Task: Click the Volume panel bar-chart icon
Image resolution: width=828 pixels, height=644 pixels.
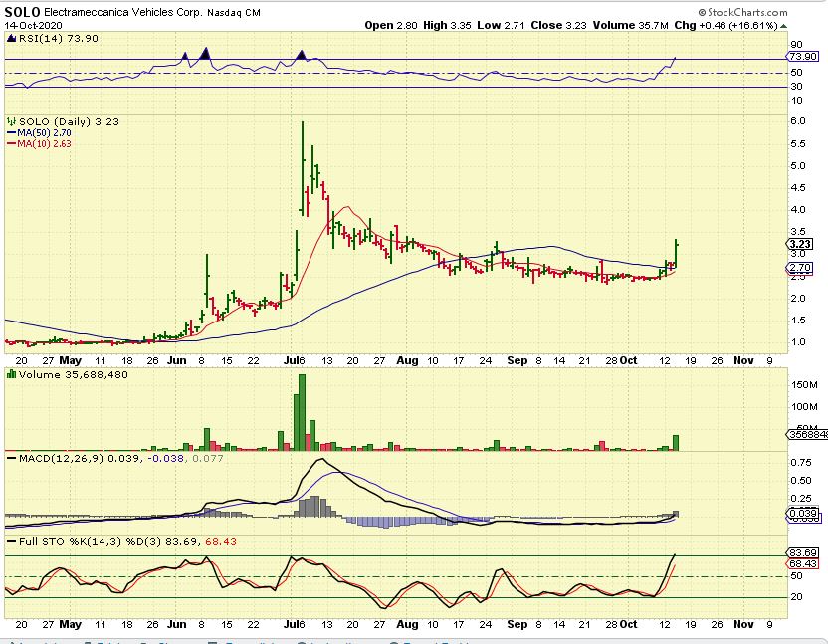Action: [x=11, y=374]
